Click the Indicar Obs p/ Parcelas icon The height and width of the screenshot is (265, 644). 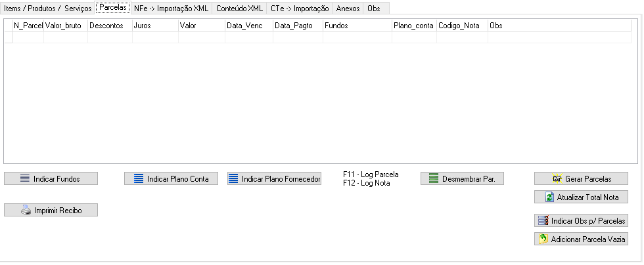[x=542, y=221]
